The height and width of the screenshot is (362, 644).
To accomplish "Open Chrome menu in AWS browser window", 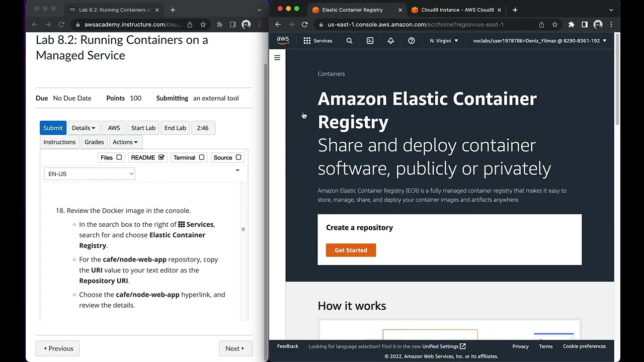I will coord(611,24).
